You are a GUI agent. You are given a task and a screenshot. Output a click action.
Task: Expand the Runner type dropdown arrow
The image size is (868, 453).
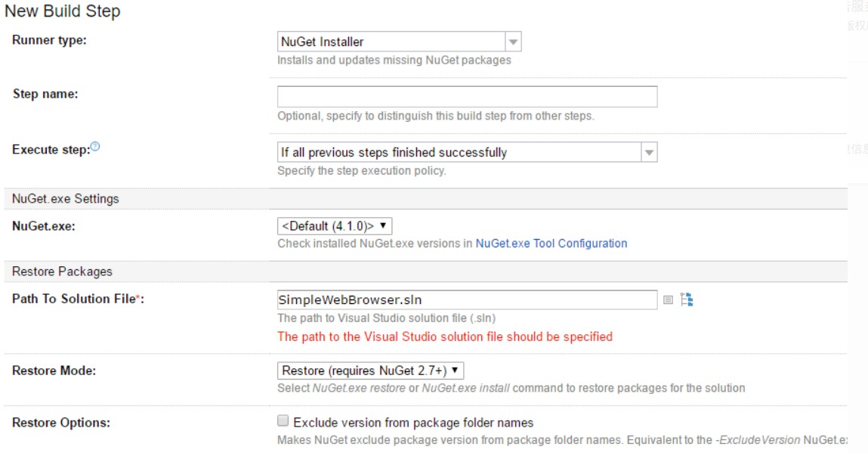coord(513,42)
